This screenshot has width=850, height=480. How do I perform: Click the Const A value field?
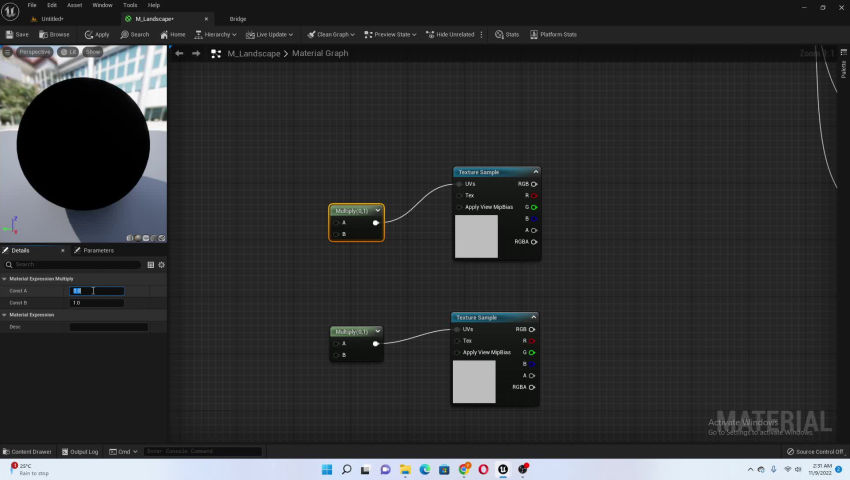[97, 291]
